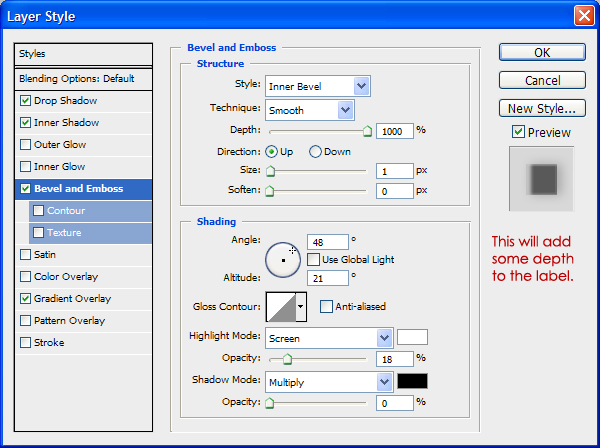The image size is (600, 448).
Task: Click the Highlight Opacity slider handle
Action: tap(287, 359)
